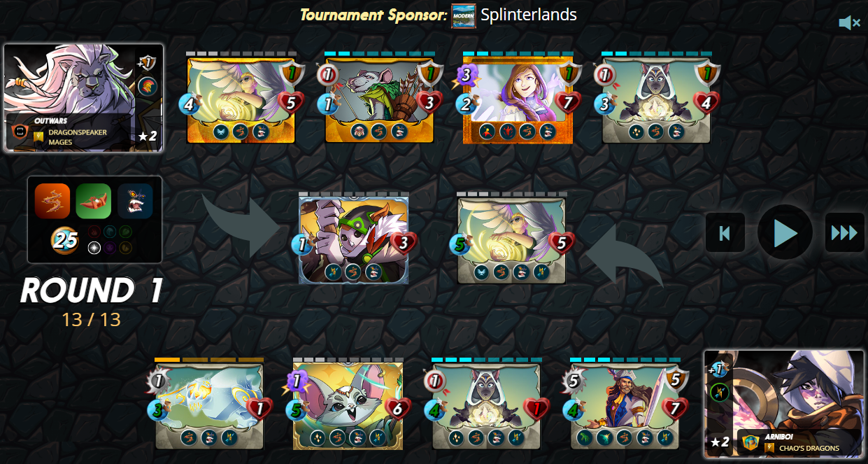868x464 pixels.
Task: Click the white Life splinter element icon
Action: point(94,248)
